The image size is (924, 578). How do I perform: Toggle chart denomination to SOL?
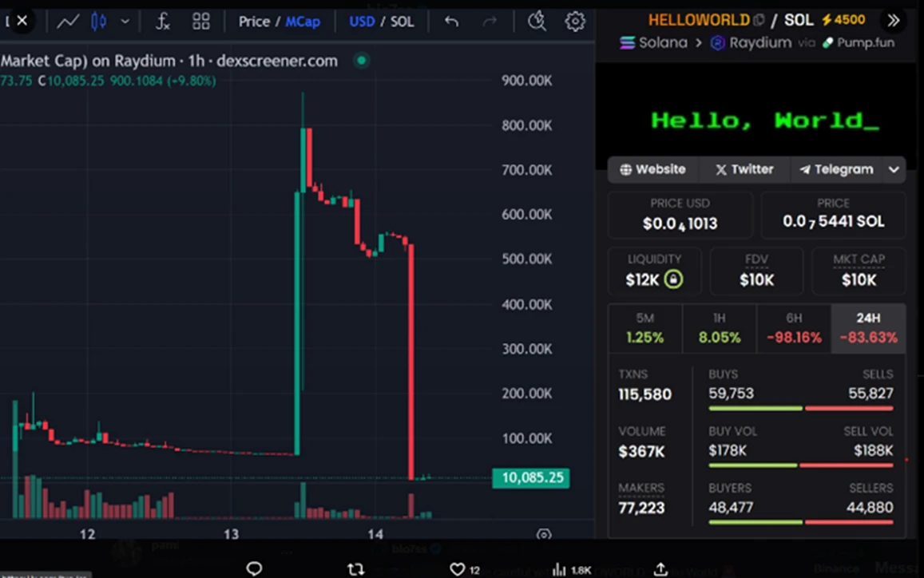(403, 22)
